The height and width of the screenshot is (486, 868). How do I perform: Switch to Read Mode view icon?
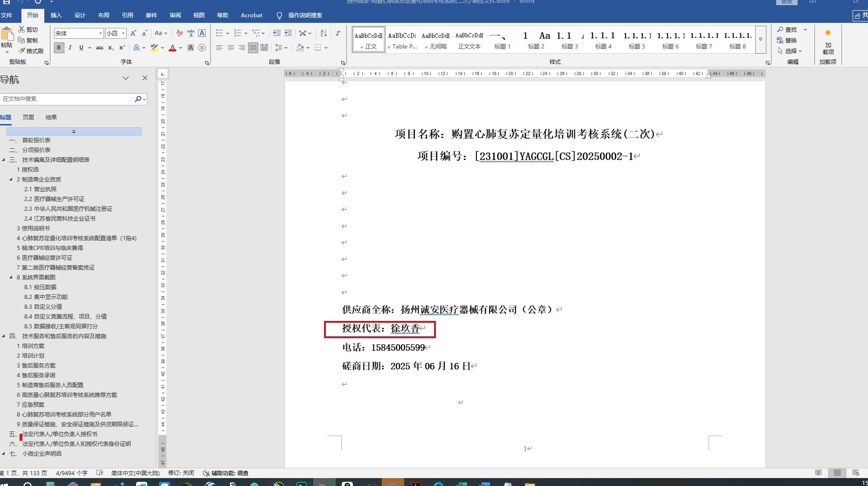(818, 473)
